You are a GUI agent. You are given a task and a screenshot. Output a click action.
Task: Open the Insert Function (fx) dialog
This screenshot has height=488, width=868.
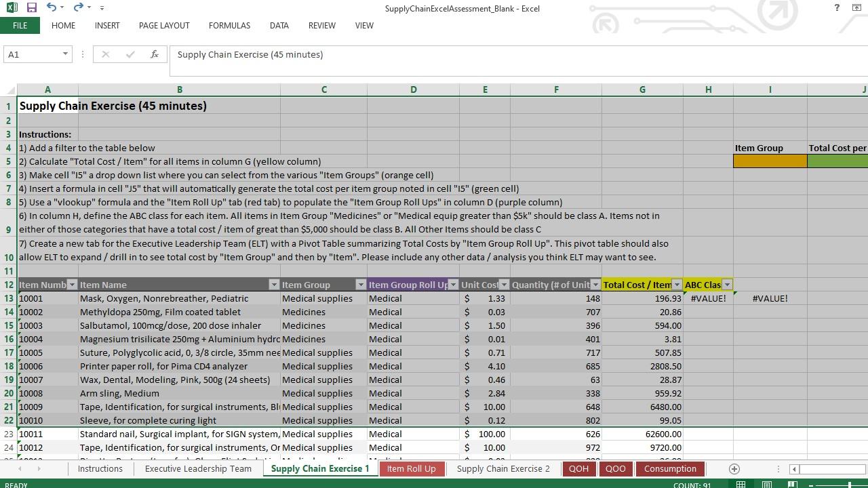(x=155, y=54)
